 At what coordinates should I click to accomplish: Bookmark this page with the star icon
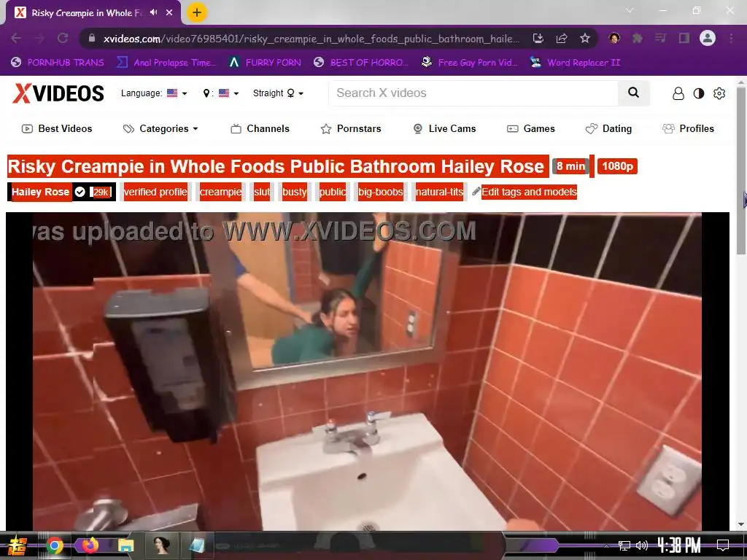(585, 38)
